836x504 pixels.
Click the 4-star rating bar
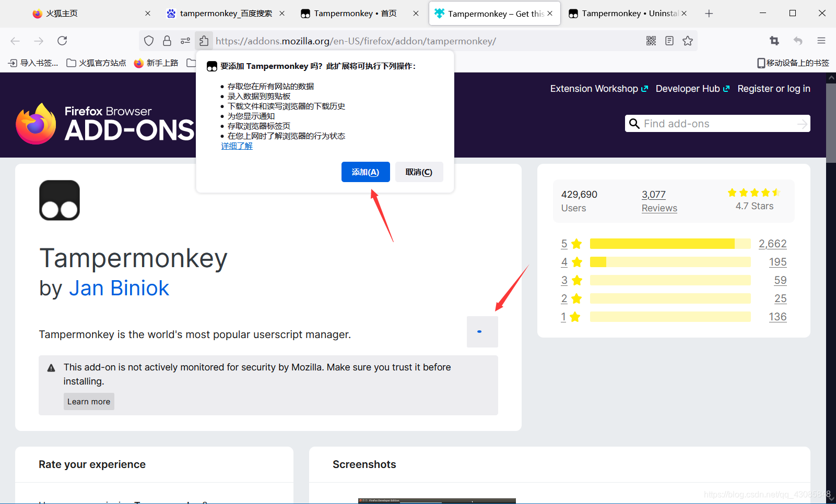pyautogui.click(x=670, y=262)
